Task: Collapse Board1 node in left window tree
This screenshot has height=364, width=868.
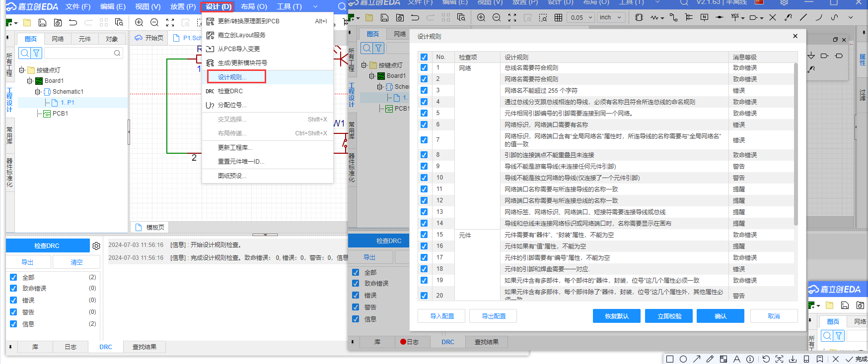Action: (30, 81)
